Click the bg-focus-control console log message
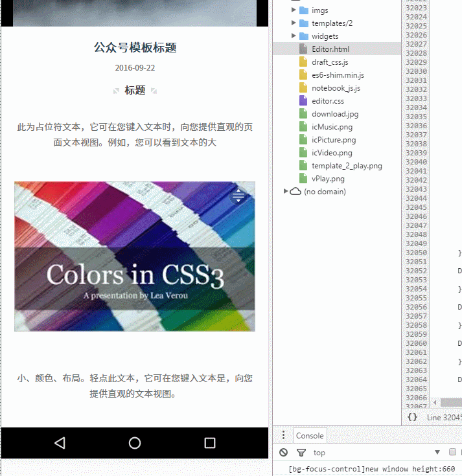This screenshot has height=476, width=462. [x=372, y=469]
